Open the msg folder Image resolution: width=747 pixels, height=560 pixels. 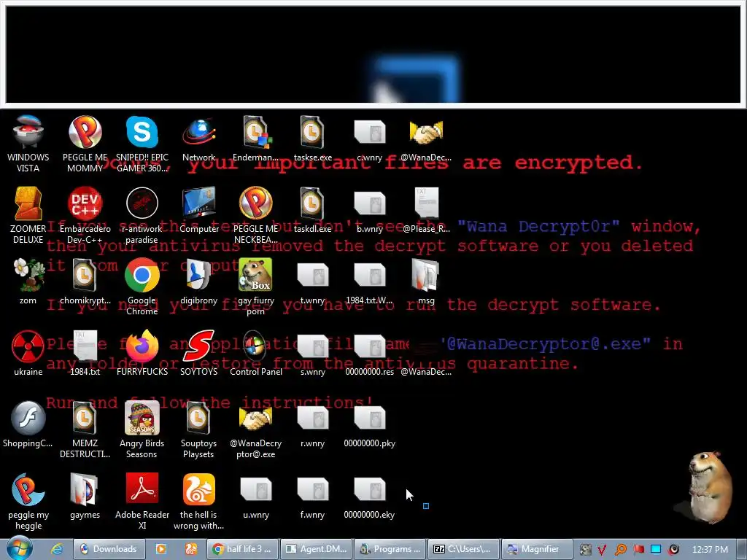[426, 282]
